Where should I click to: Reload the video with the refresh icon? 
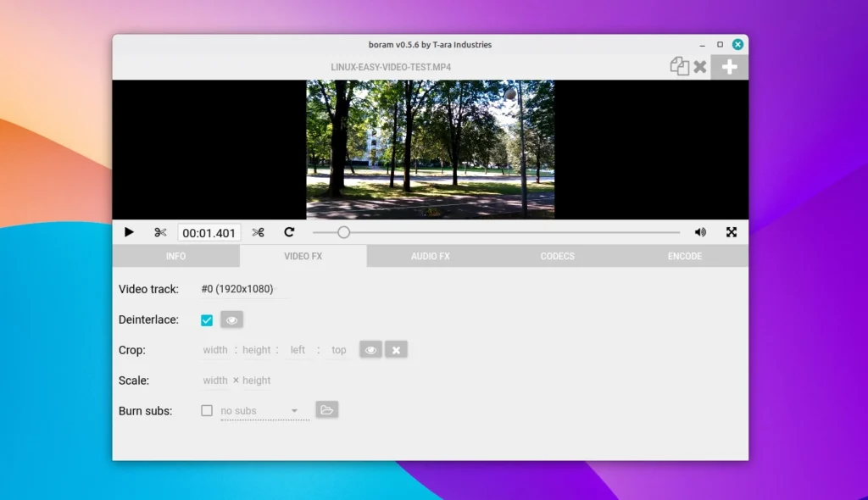(289, 231)
